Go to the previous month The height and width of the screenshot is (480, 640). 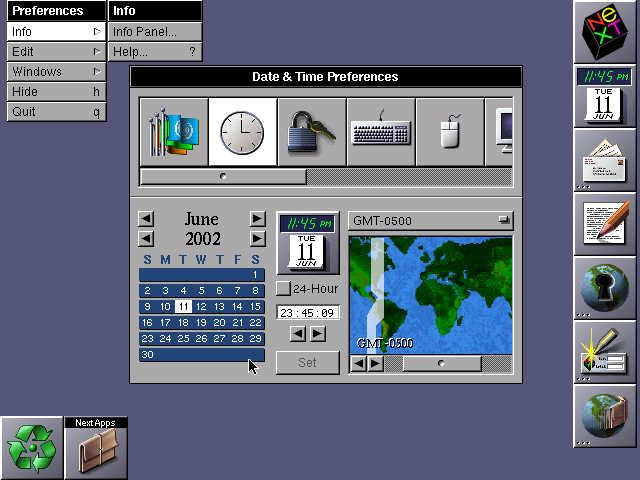[x=146, y=219]
